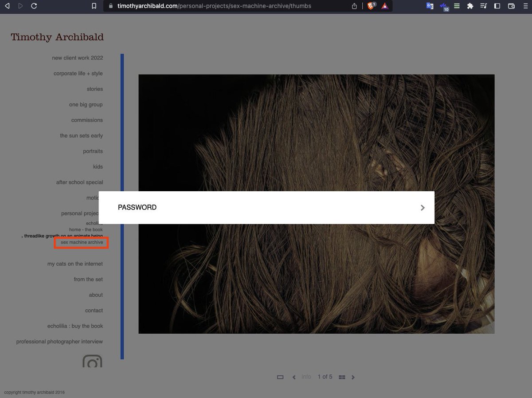Click the Brave Rewards triangle icon

(385, 6)
